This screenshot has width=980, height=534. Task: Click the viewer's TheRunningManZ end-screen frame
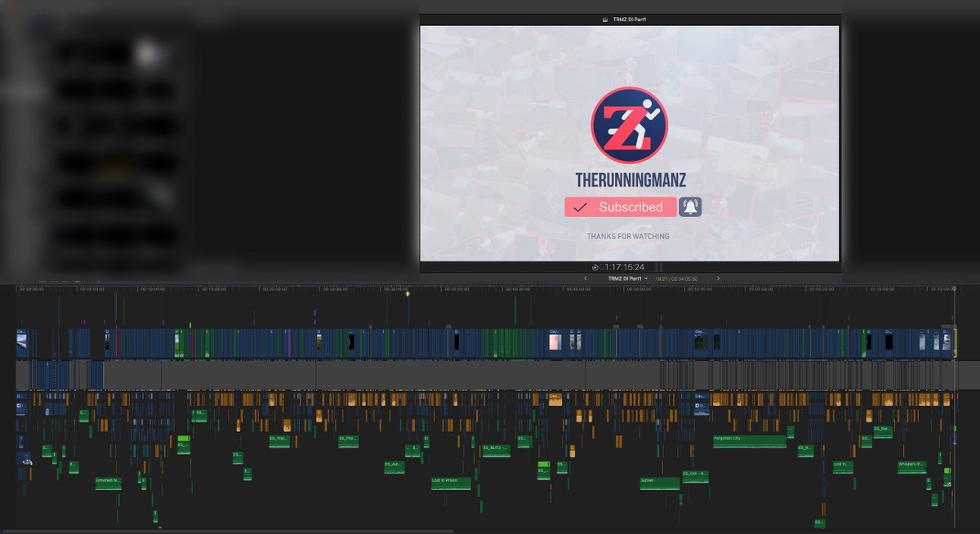630,143
